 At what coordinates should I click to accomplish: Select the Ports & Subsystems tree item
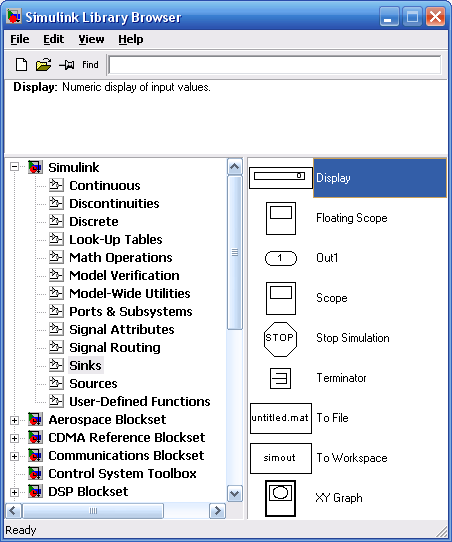click(131, 311)
